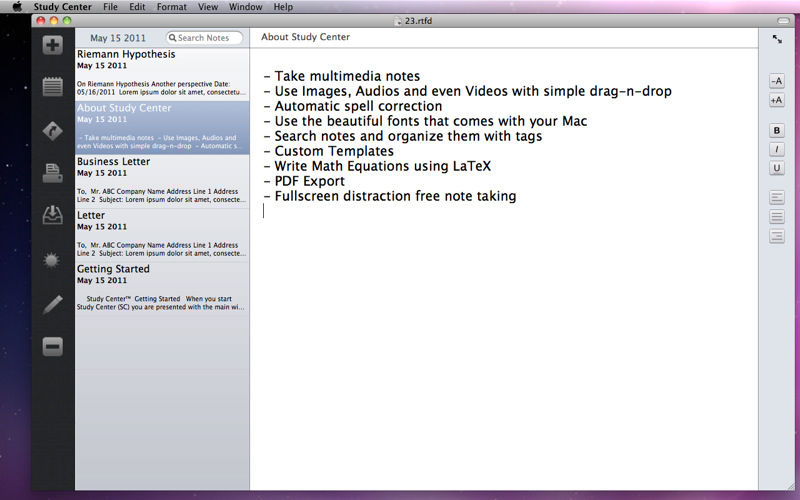Click the line about beautiful fonts
Viewport: 800px width, 500px height.
point(425,121)
